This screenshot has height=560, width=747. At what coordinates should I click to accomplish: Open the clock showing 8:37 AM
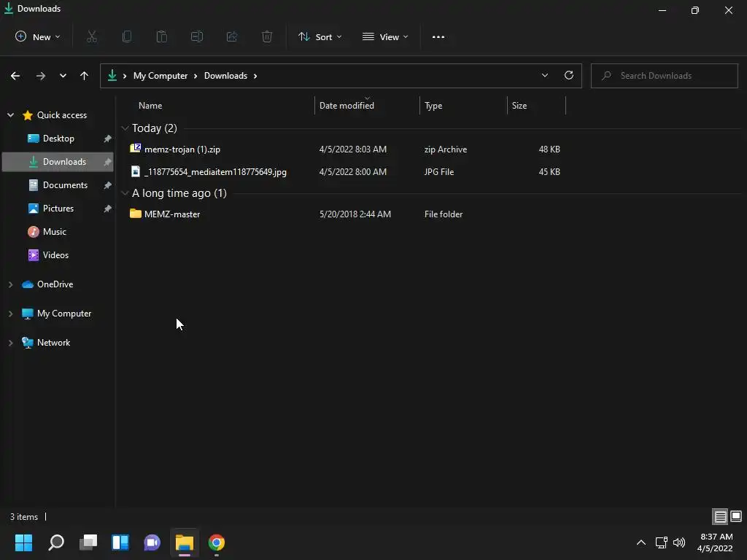click(x=715, y=542)
